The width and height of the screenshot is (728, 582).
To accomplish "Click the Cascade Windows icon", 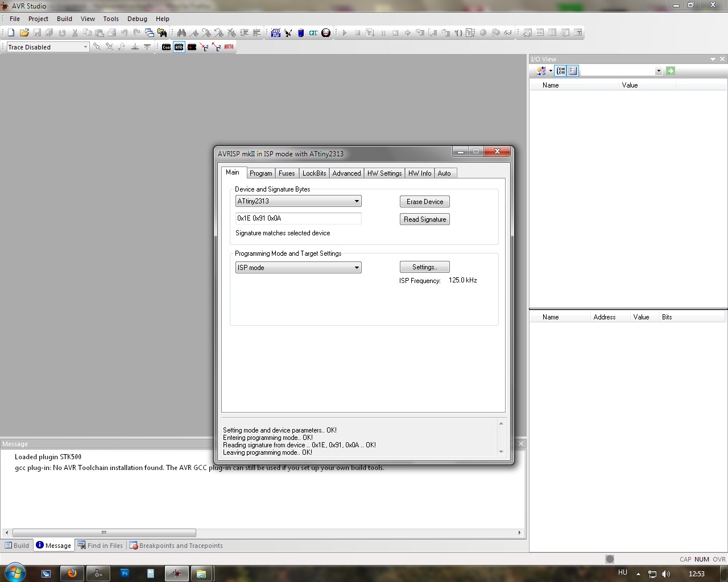I will [x=150, y=33].
